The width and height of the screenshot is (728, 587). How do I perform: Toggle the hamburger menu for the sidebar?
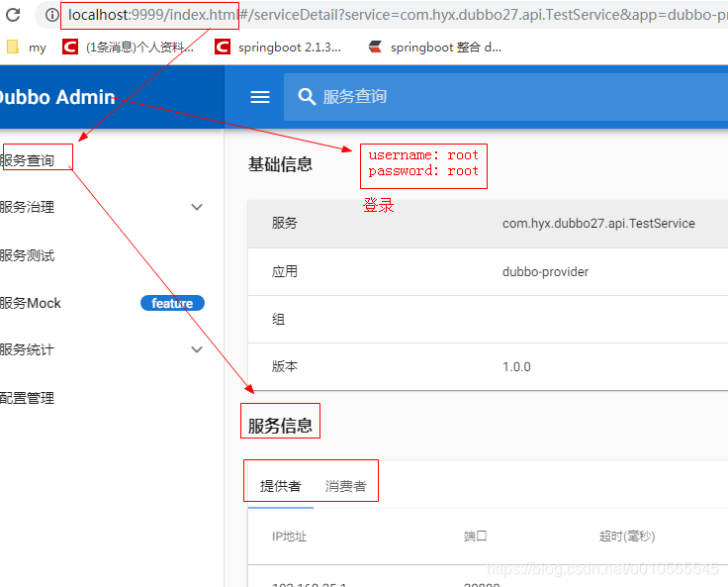(x=260, y=97)
